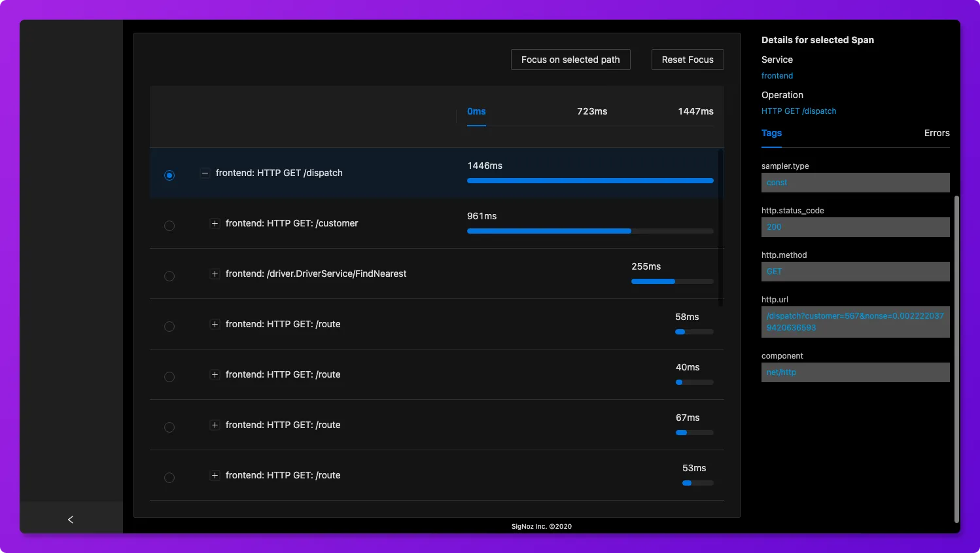Click the 723ms timeline marker

click(592, 112)
